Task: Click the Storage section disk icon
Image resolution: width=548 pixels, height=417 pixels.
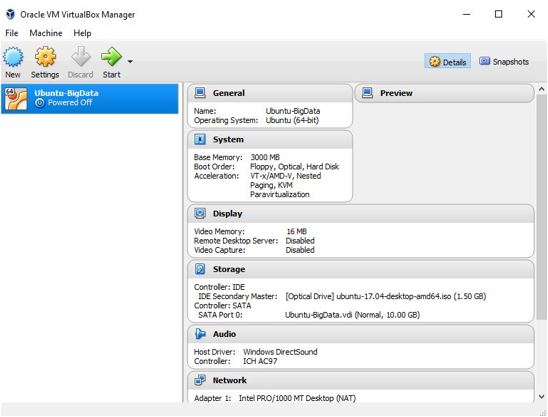Action: (200, 269)
